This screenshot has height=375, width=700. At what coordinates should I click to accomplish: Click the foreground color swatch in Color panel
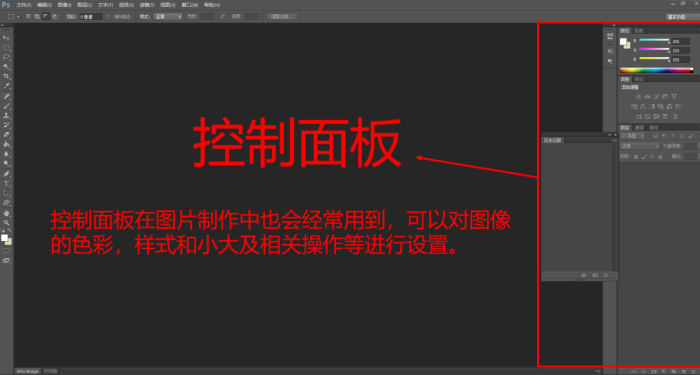tap(623, 42)
